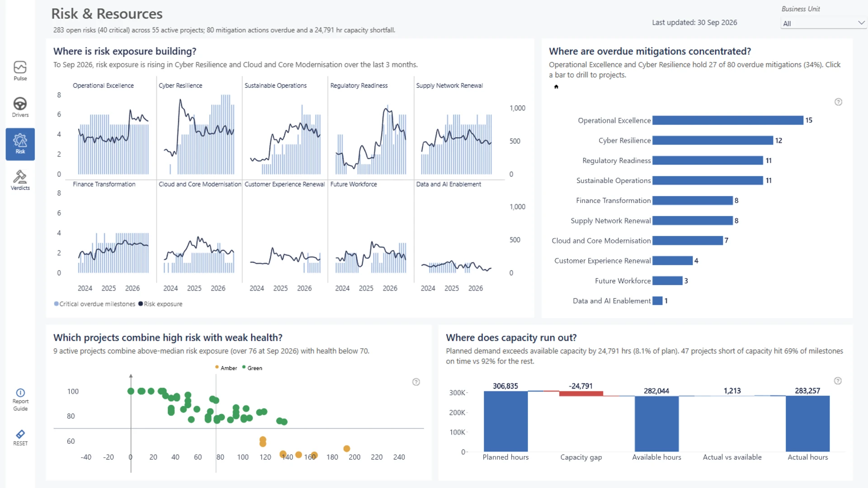Click the 'Risk & Resources' page title

(107, 14)
